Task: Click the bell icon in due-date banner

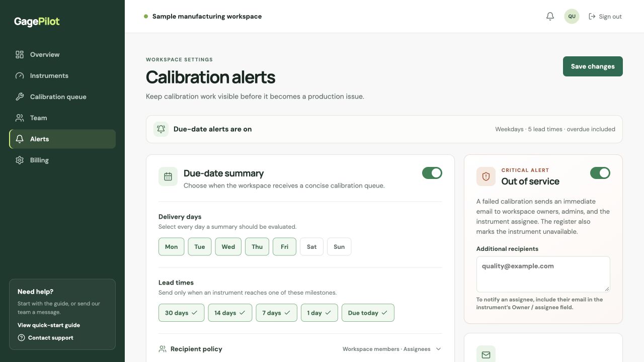Action: 161,129
